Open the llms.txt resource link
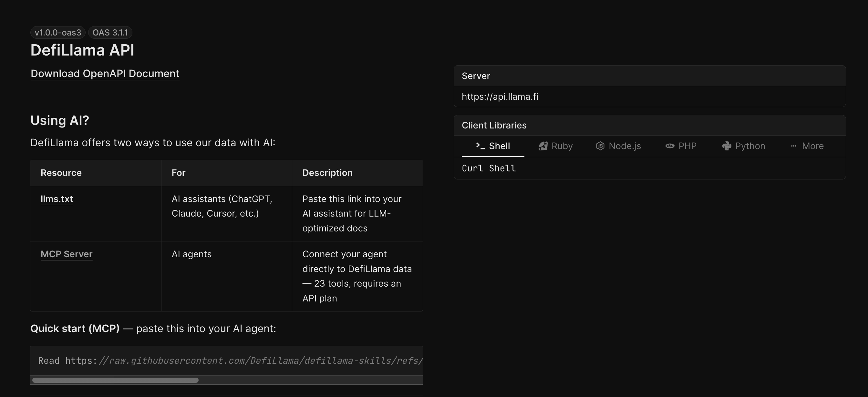The image size is (868, 397). point(57,199)
